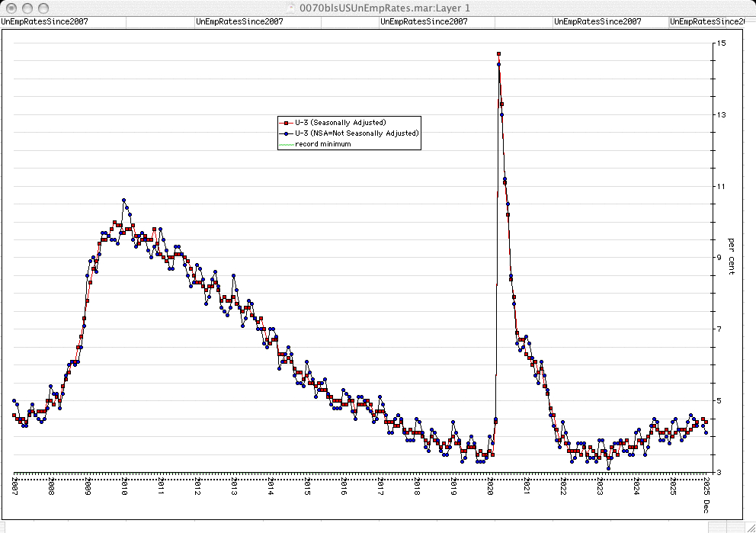Click the 2020 year label on x-axis

click(x=490, y=486)
